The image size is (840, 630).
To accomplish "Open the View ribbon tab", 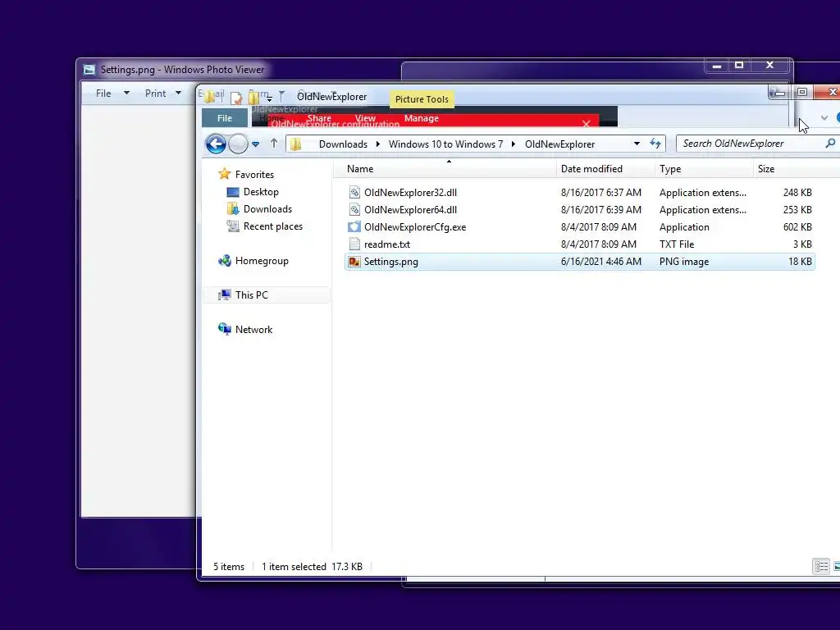I will 365,118.
